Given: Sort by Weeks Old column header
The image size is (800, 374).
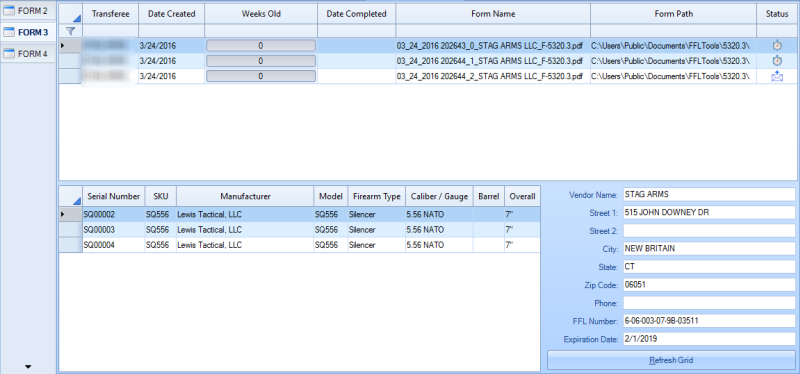Looking at the screenshot, I should click(x=261, y=14).
